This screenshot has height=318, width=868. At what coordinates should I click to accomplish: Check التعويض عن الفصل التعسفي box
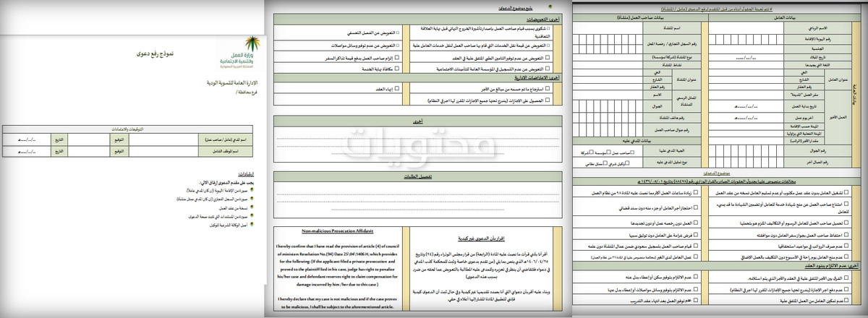tap(397, 33)
